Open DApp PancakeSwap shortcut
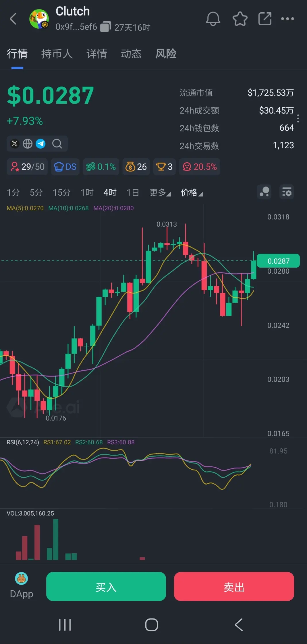The width and height of the screenshot is (307, 644). (22, 586)
